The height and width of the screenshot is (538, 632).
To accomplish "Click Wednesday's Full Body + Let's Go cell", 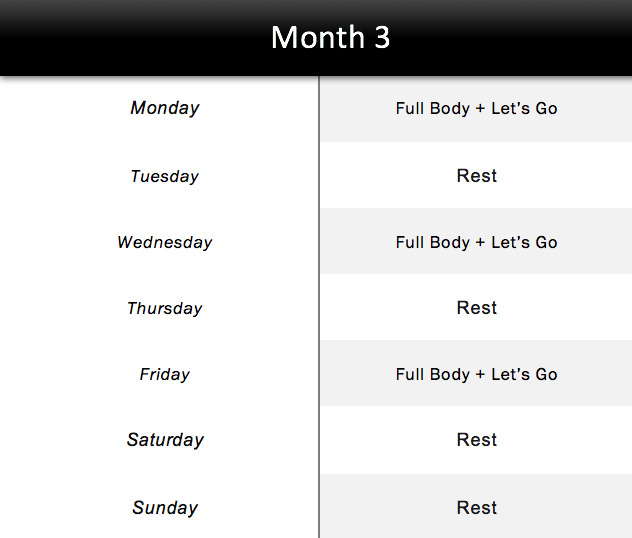I will coord(476,242).
